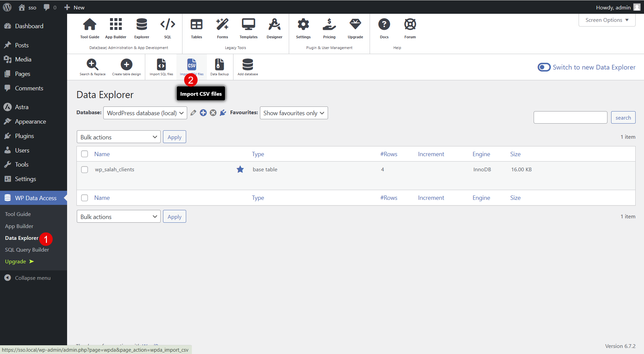
Task: Click the favourite star for wp_salah_clients
Action: point(240,170)
